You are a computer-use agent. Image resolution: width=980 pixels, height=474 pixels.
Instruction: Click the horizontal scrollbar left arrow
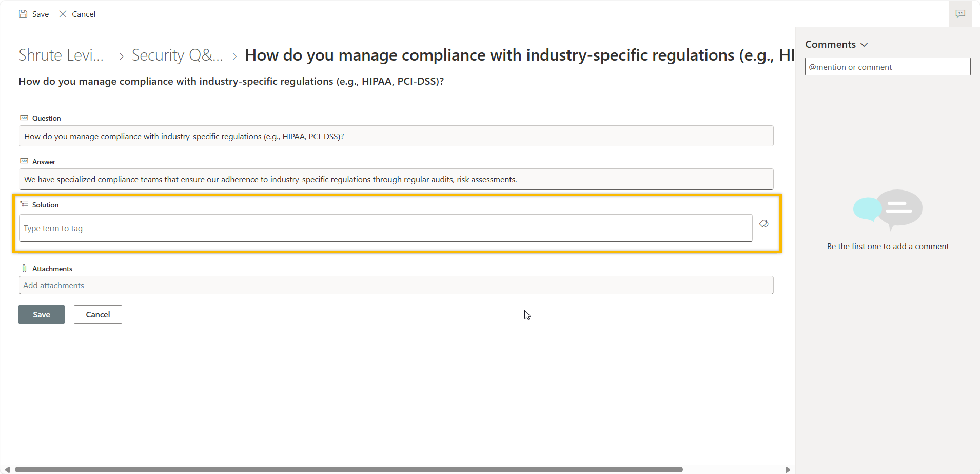click(x=7, y=469)
